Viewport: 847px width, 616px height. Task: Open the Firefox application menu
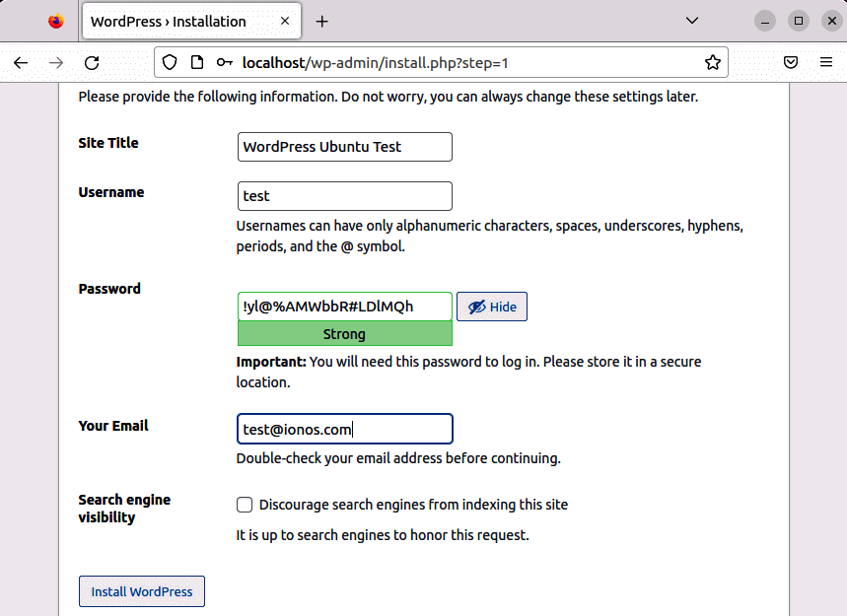[826, 63]
